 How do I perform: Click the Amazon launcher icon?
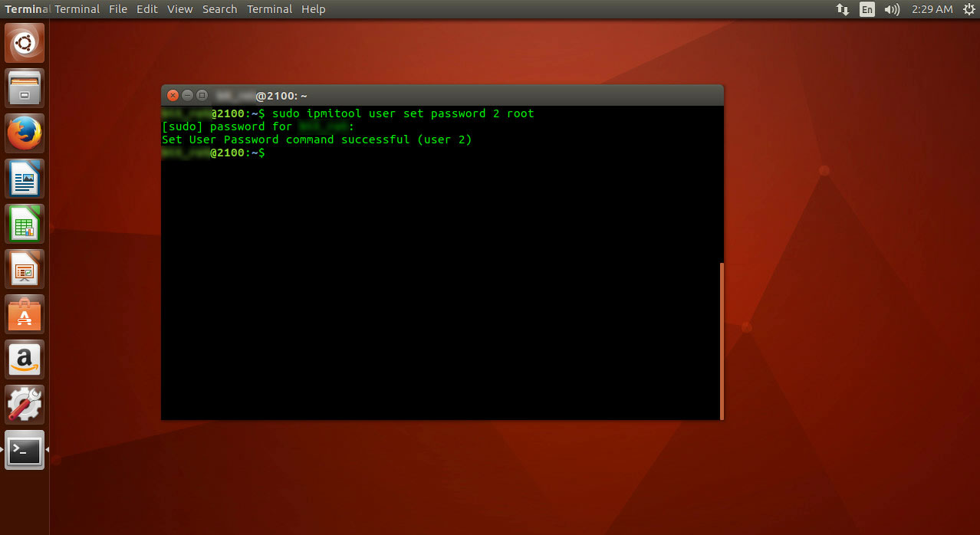25,359
